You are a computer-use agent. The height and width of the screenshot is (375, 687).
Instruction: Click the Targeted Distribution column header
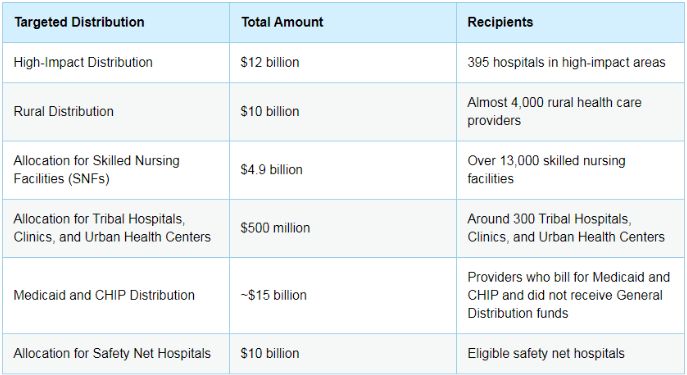(x=116, y=22)
